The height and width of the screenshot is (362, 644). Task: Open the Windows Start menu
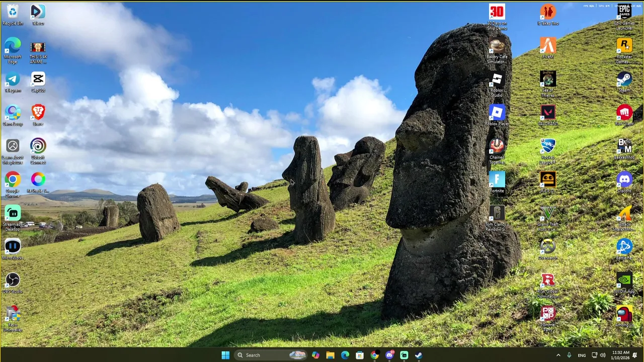(x=225, y=355)
